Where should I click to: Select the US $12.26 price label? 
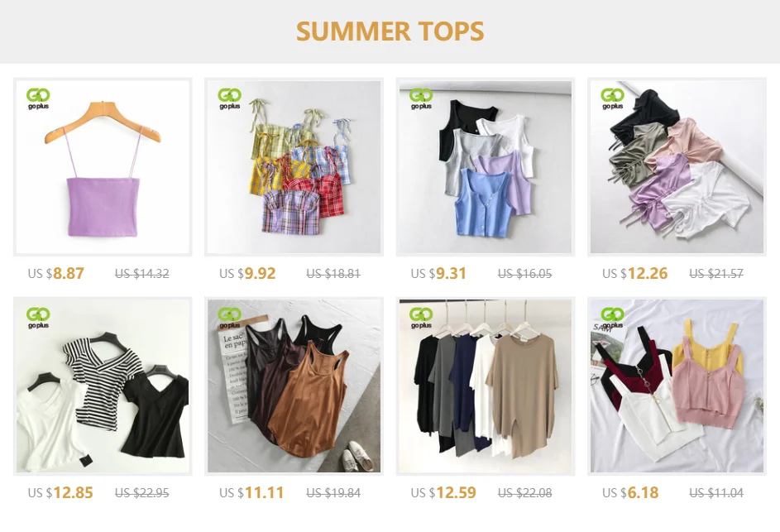point(634,274)
